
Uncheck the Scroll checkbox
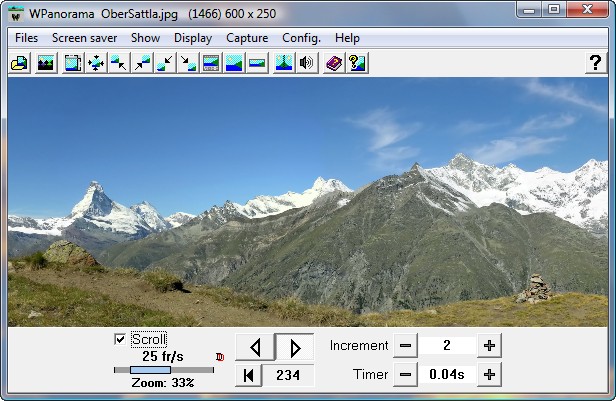120,339
